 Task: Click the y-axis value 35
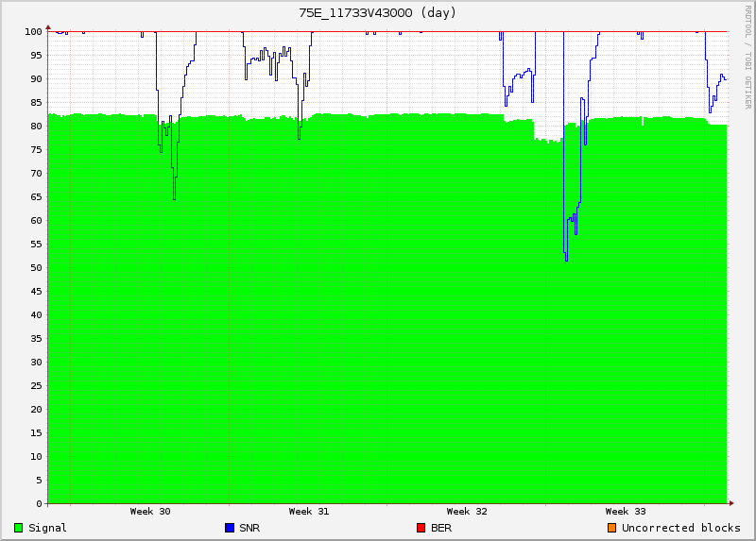click(36, 339)
